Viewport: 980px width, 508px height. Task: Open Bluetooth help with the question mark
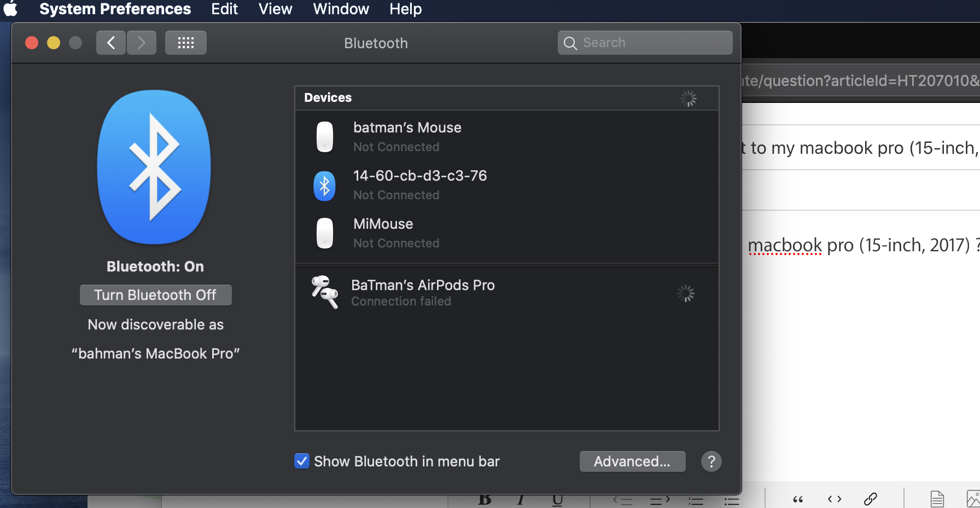point(711,461)
